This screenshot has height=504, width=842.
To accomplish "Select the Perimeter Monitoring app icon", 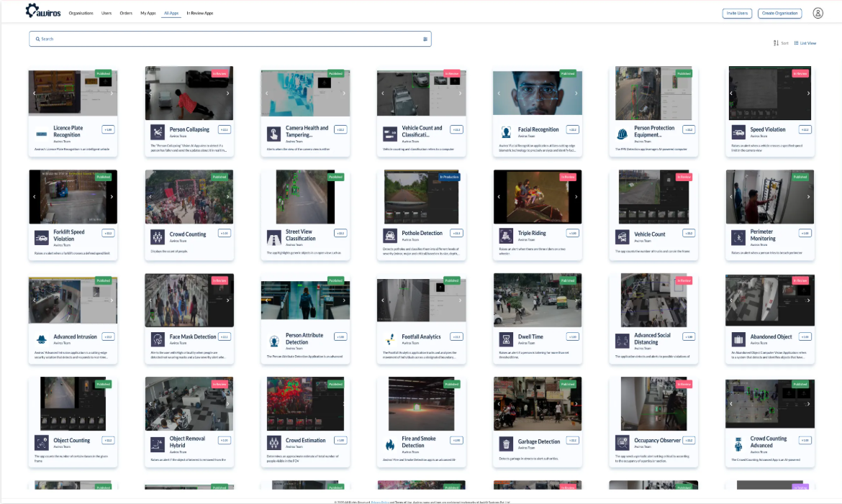I will point(738,237).
